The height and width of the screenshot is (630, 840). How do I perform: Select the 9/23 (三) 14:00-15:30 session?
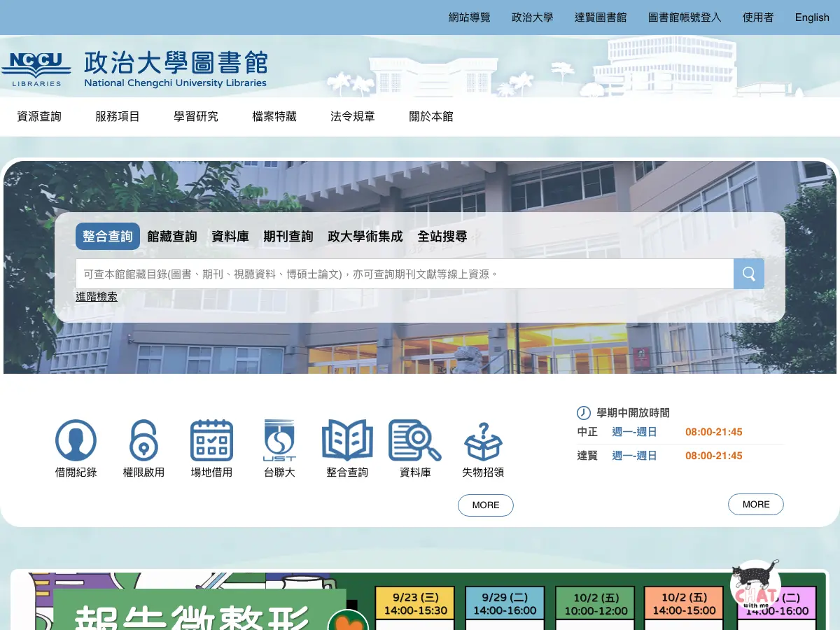415,604
